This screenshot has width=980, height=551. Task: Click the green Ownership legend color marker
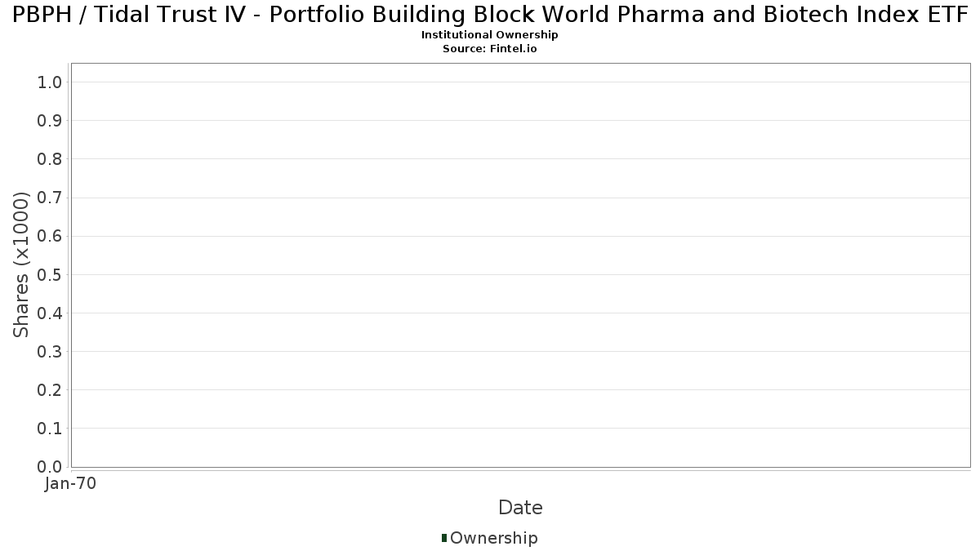click(444, 538)
